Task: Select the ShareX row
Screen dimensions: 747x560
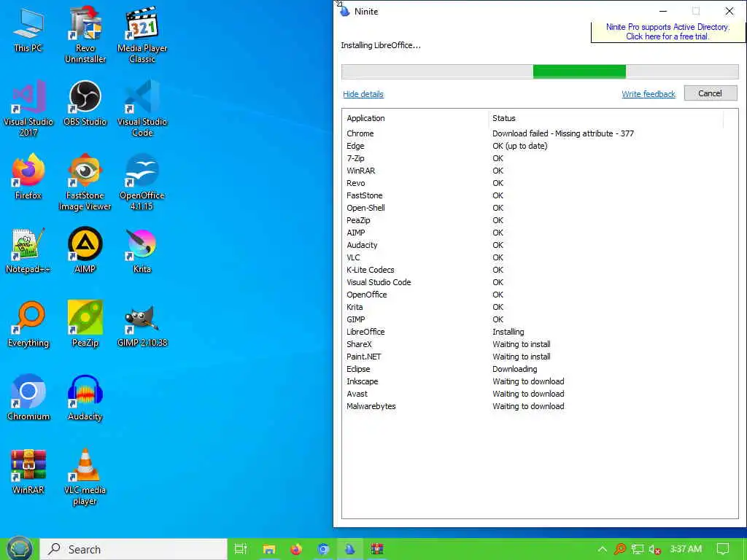Action: click(x=540, y=344)
